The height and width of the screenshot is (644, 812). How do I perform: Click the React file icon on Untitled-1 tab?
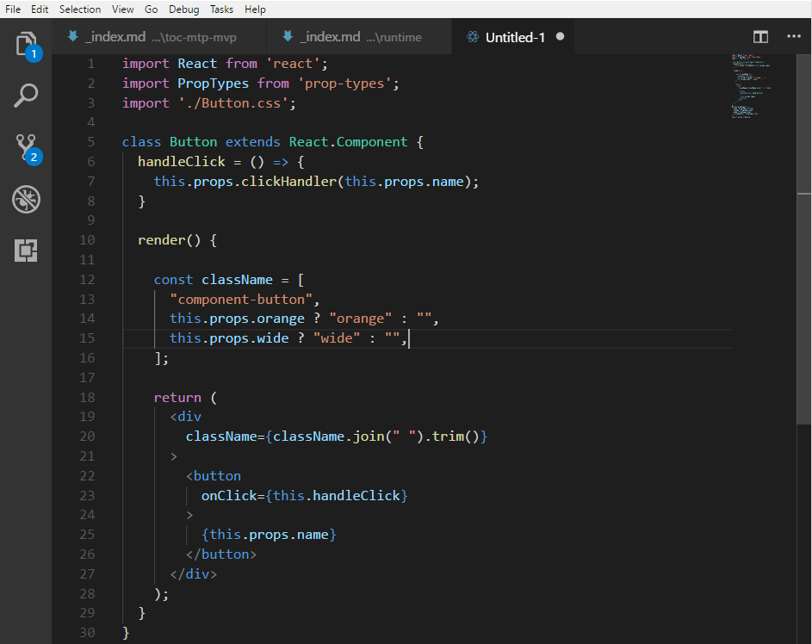pos(472,37)
